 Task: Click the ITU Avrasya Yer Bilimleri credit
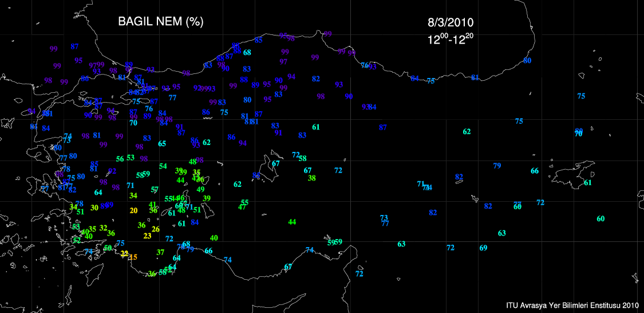(572, 306)
